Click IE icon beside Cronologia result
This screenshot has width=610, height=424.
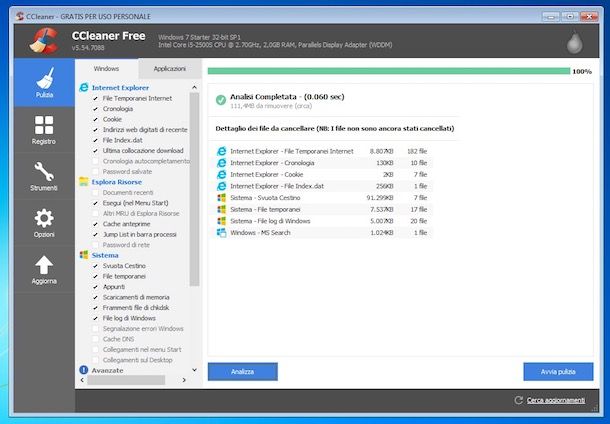(x=221, y=163)
